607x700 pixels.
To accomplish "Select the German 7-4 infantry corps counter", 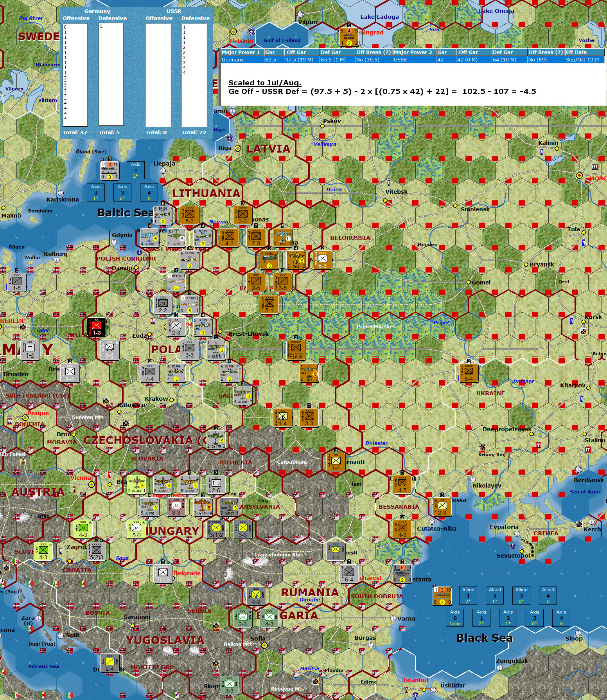I will coord(150,373).
